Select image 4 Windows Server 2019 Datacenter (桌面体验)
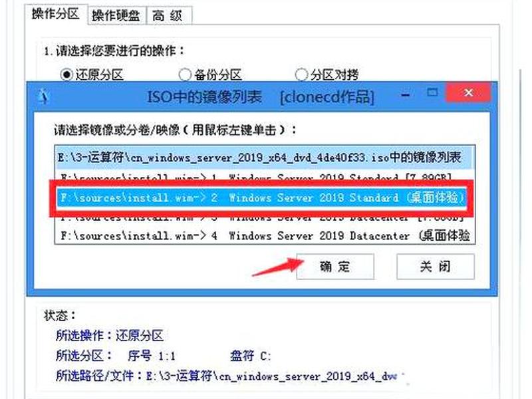 pos(265,235)
